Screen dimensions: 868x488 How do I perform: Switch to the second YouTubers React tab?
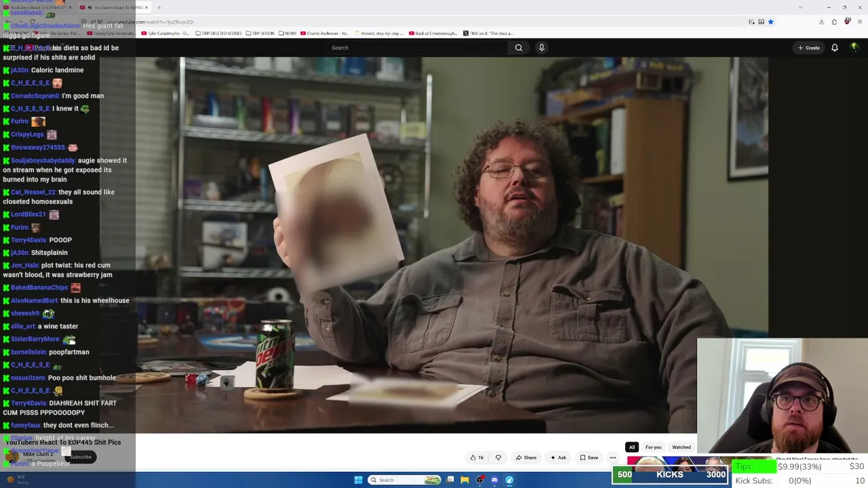pos(115,7)
